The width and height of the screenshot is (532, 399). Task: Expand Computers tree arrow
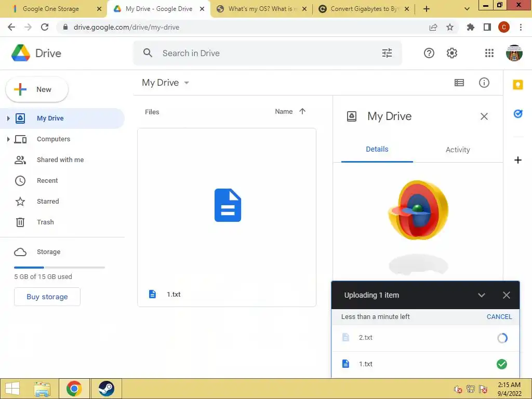8,139
